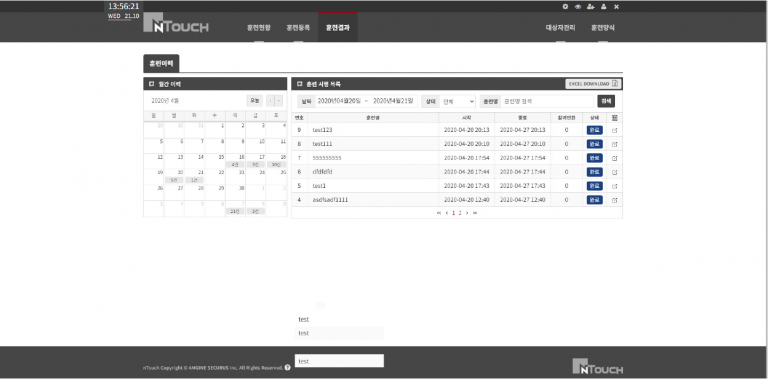768x379 pixels.
Task: Go to page 2 in pagination
Action: [460, 213]
